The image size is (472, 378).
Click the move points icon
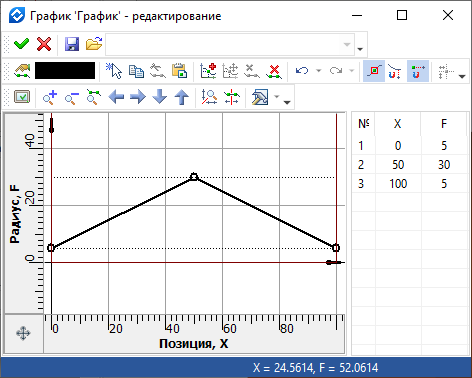tap(230, 71)
